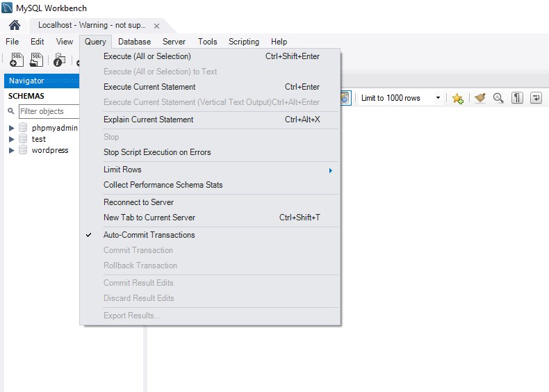549x392 pixels.
Task: Open the Limit to 1000 rows dropdown
Action: (x=401, y=98)
